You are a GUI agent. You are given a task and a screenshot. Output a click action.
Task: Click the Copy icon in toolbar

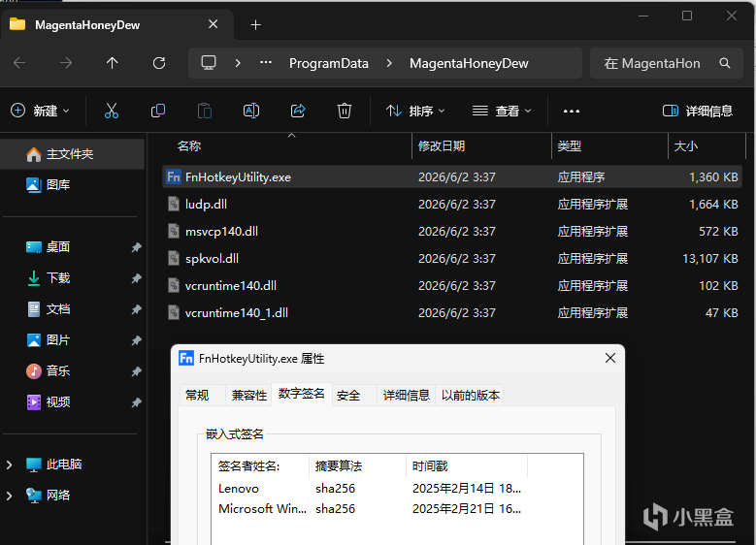pos(158,111)
